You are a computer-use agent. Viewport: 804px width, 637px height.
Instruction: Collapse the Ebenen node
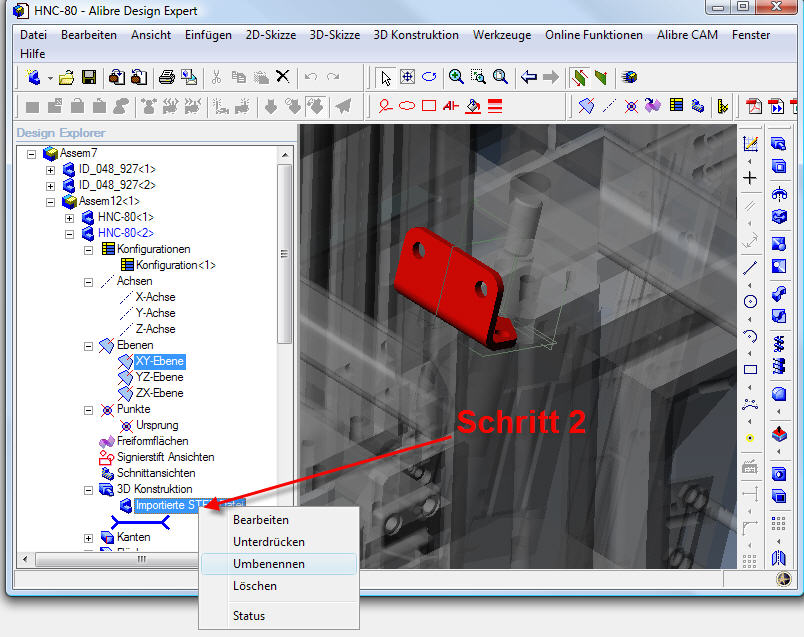tap(89, 346)
